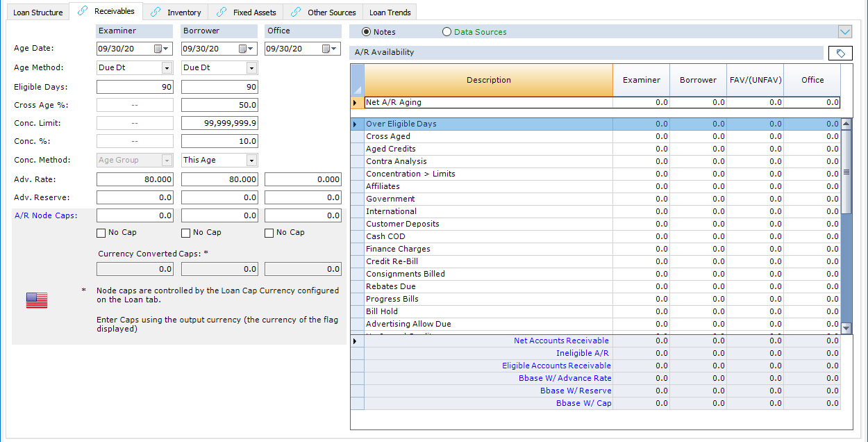Viewport: 868px width, 442px height.
Task: Click the link icon on the Inventory tab
Action: pyautogui.click(x=156, y=12)
